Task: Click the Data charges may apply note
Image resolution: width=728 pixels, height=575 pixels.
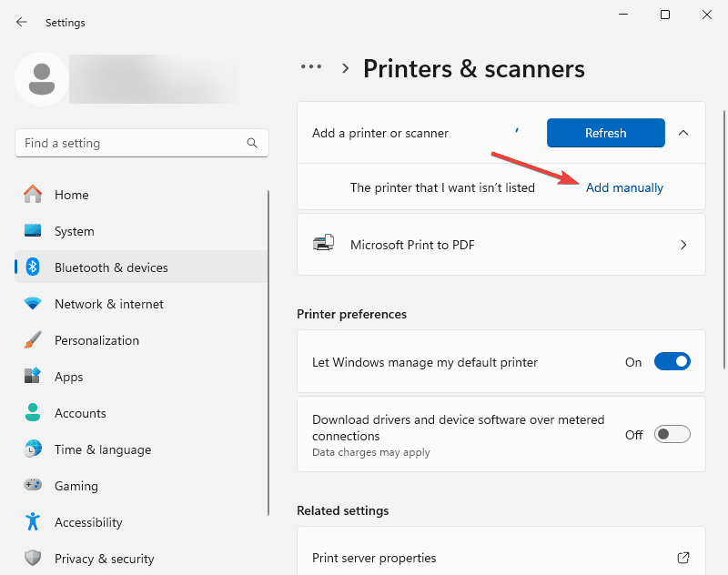Action: [371, 452]
